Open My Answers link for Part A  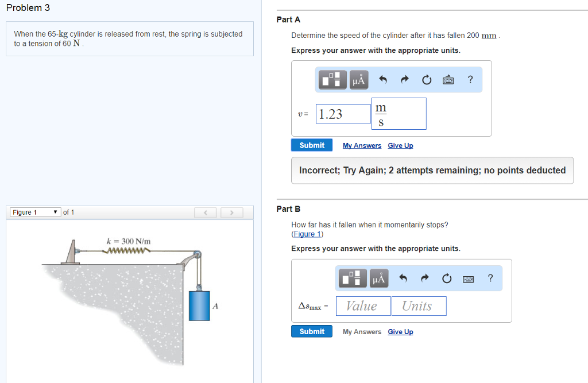pos(362,146)
